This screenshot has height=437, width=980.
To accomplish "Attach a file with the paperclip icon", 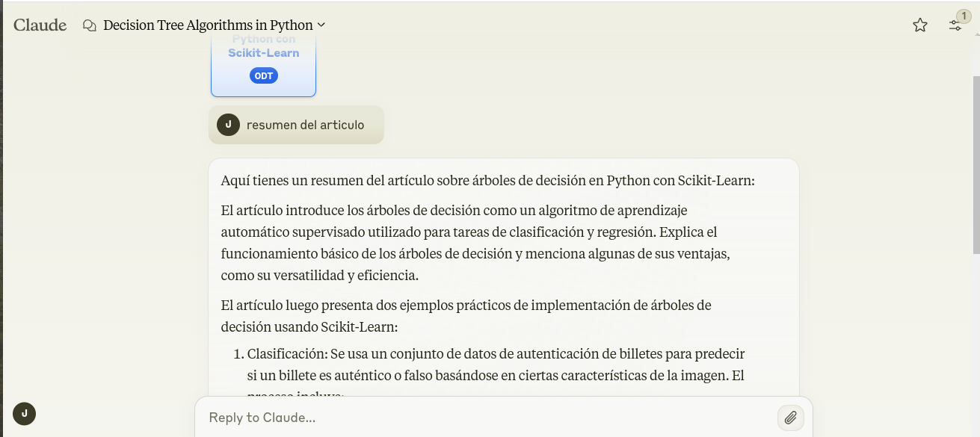I will point(791,418).
